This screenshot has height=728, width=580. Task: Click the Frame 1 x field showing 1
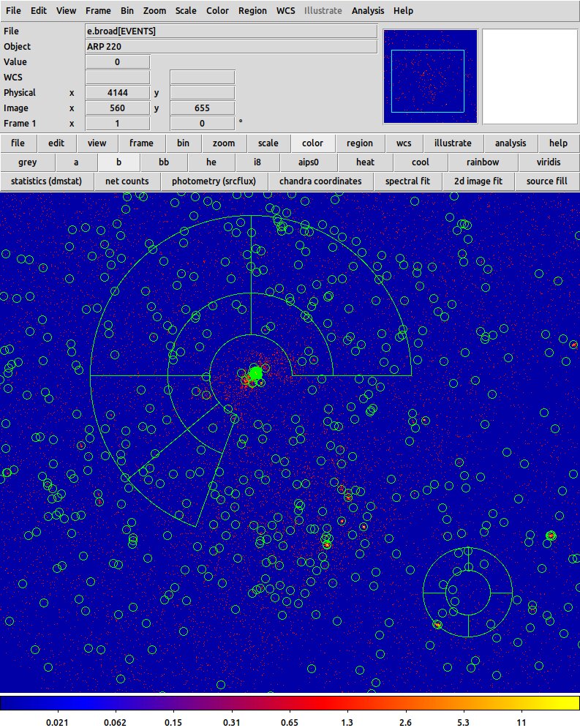tap(118, 123)
